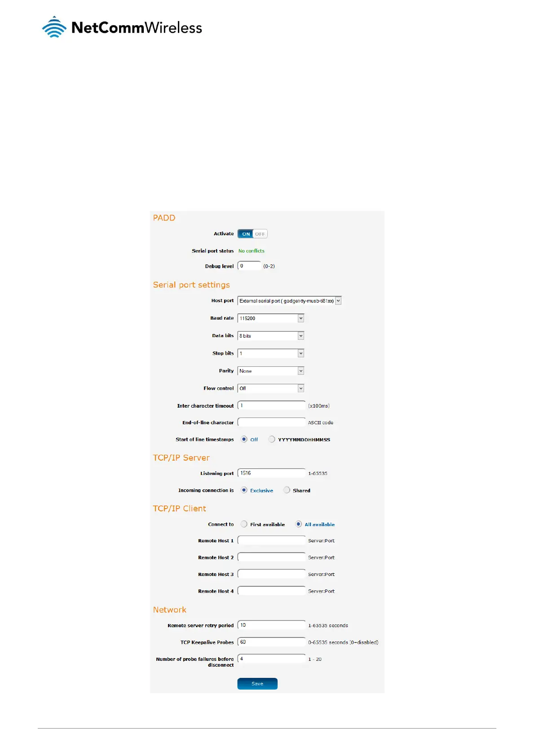Viewport: 535px width, 756px height.
Task: Select Shared incoming connection option
Action: click(x=287, y=490)
